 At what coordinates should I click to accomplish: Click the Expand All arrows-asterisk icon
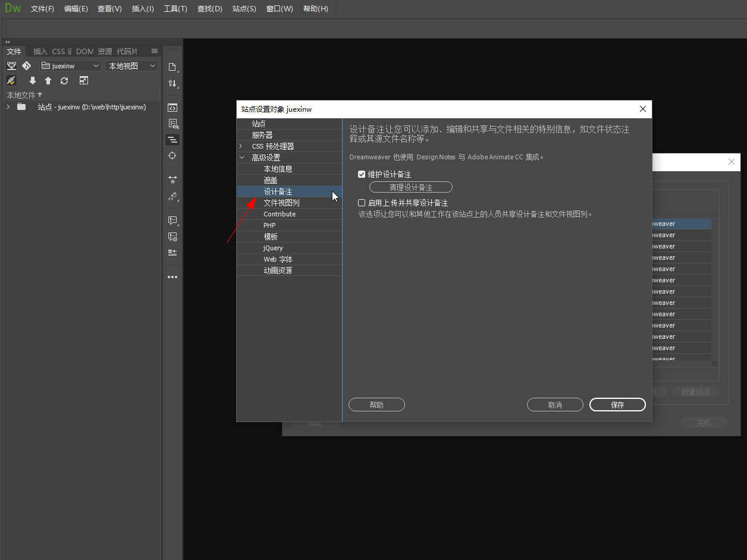pyautogui.click(x=172, y=180)
